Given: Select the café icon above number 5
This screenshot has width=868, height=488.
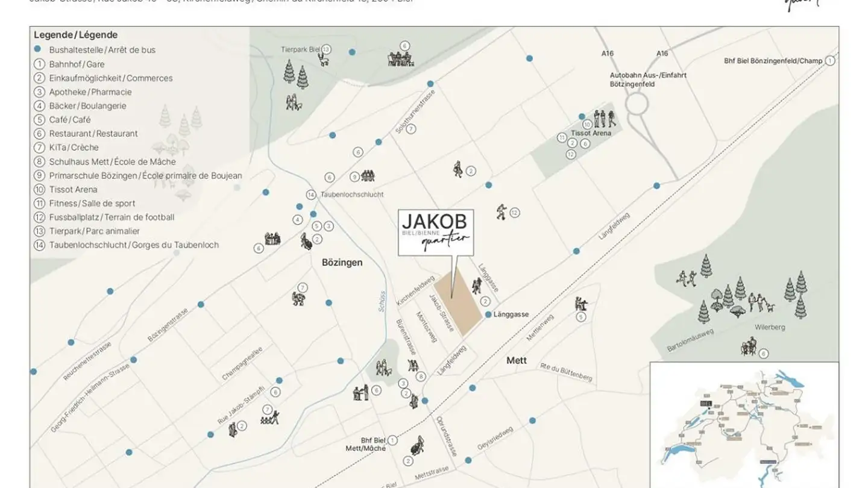Looking at the screenshot, I should pos(581,303).
